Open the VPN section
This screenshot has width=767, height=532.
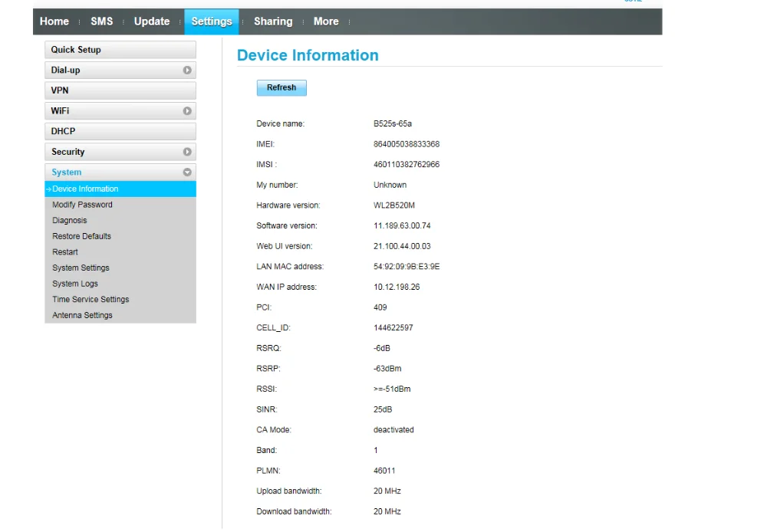(x=120, y=90)
